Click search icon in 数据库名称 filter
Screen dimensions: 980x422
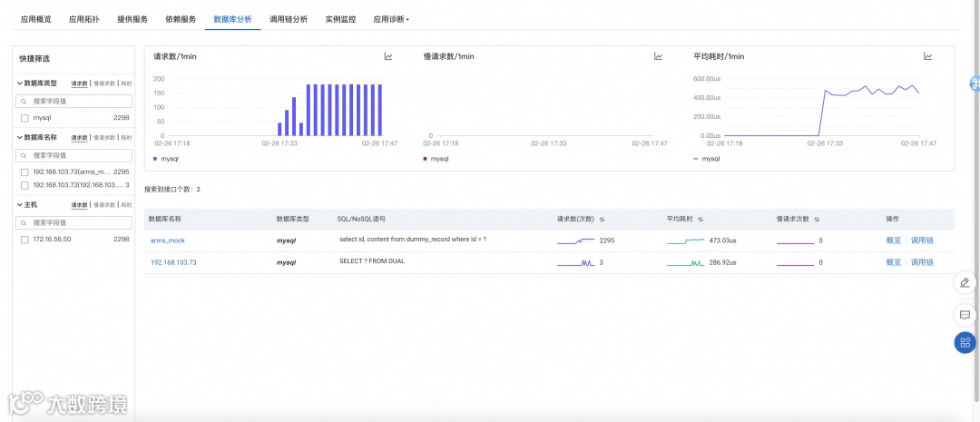click(x=24, y=155)
